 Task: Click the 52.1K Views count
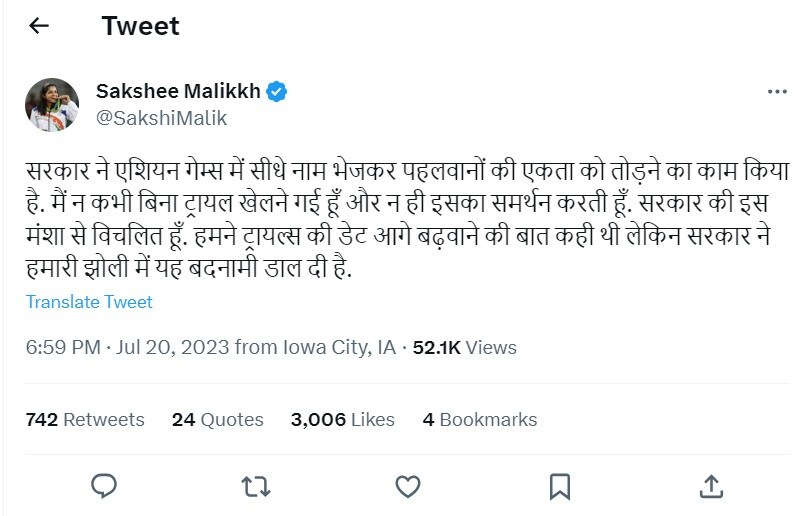[464, 348]
